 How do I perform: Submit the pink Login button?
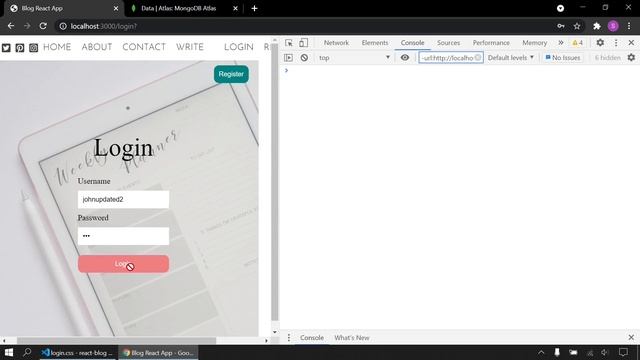click(x=123, y=264)
